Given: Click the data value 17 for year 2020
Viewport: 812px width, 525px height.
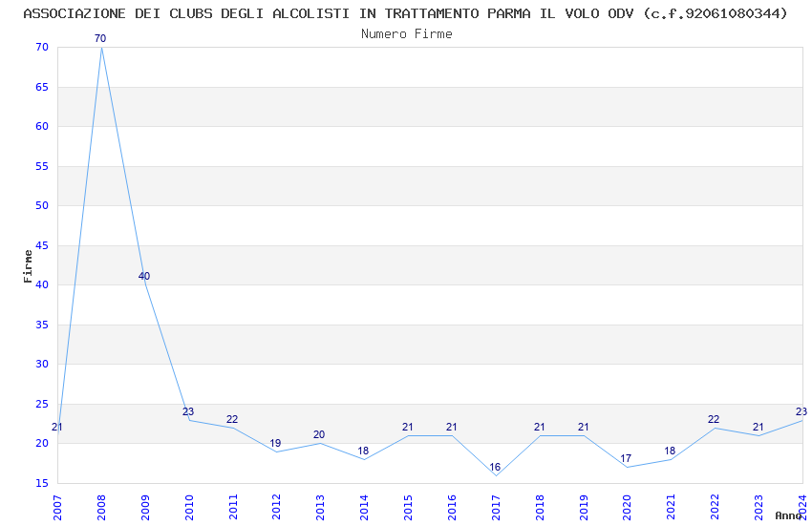Looking at the screenshot, I should (626, 459).
